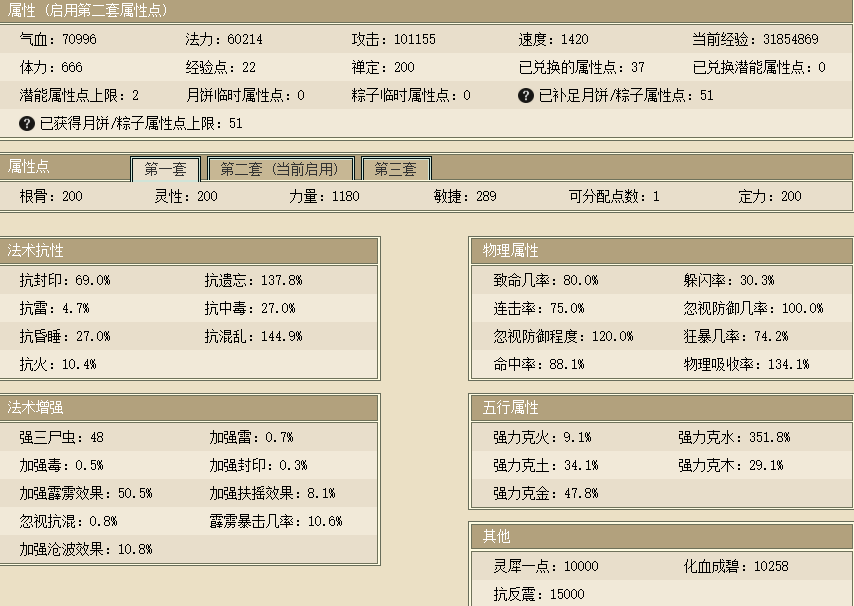Select the 抗混乱 144.9% entry
The width and height of the screenshot is (854, 606).
point(253,336)
